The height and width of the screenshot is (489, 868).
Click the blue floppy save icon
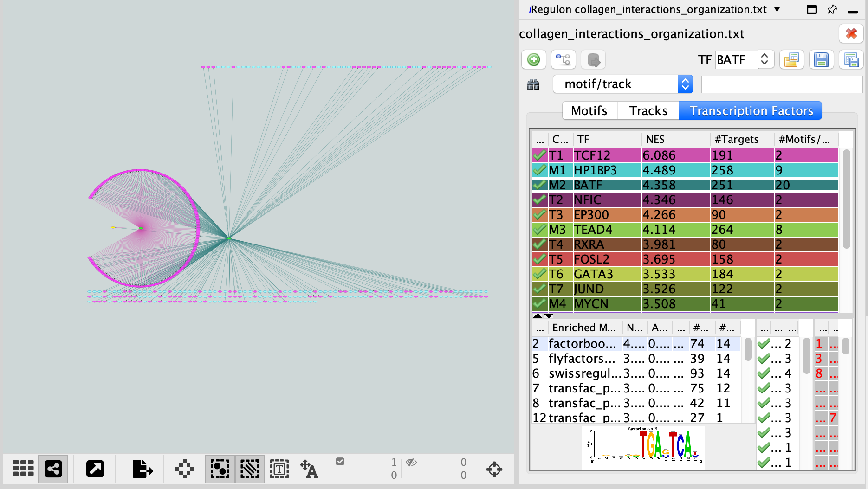tap(821, 59)
